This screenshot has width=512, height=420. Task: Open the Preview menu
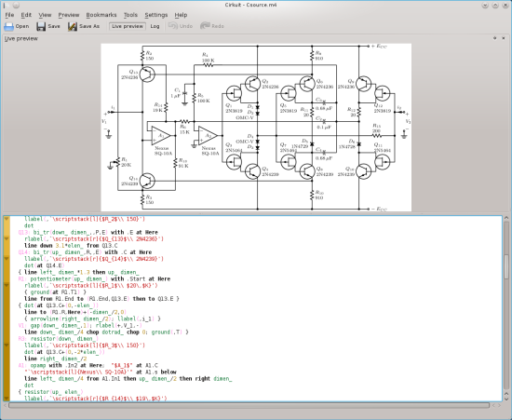pyautogui.click(x=69, y=15)
